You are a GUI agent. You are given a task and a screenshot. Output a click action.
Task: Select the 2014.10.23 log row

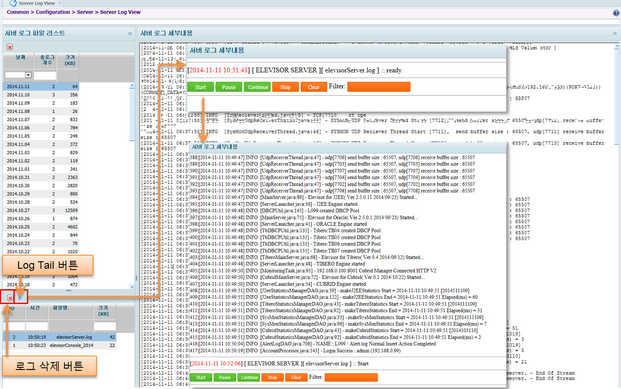coord(41,243)
